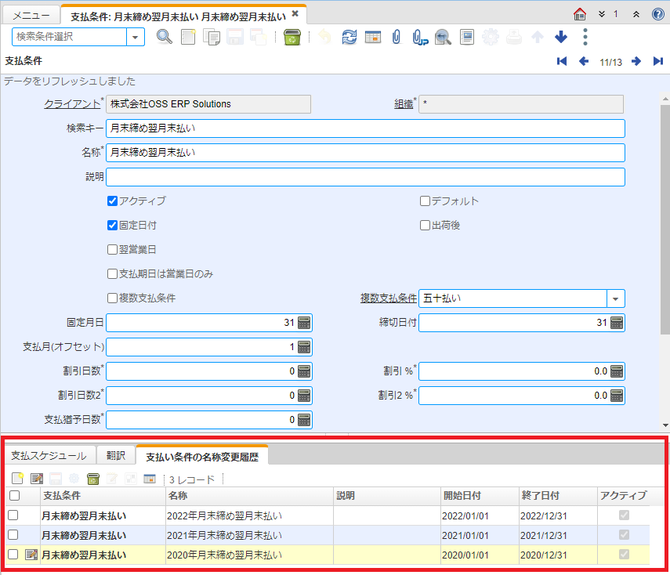Click the クライアント label link
This screenshot has height=575, width=670.
click(72, 104)
